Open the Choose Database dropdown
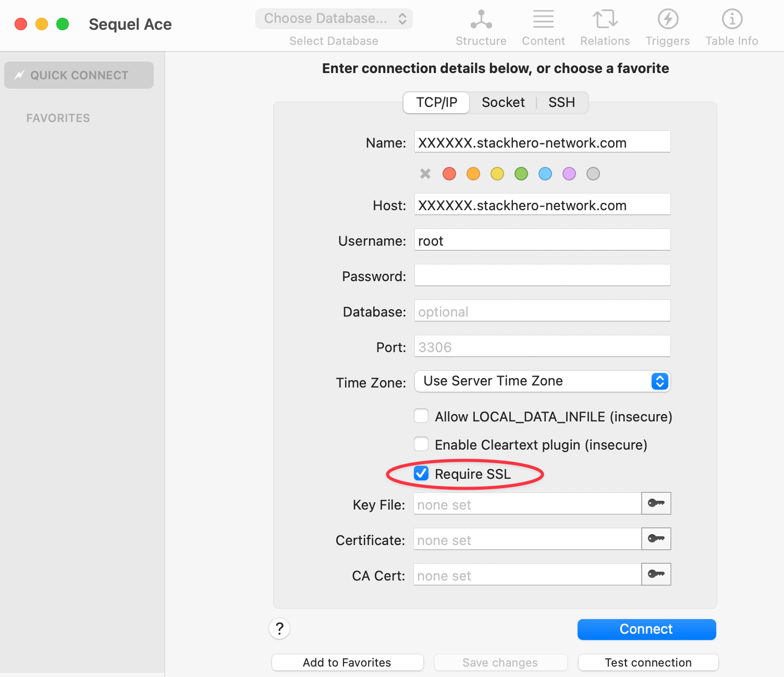 coord(334,18)
